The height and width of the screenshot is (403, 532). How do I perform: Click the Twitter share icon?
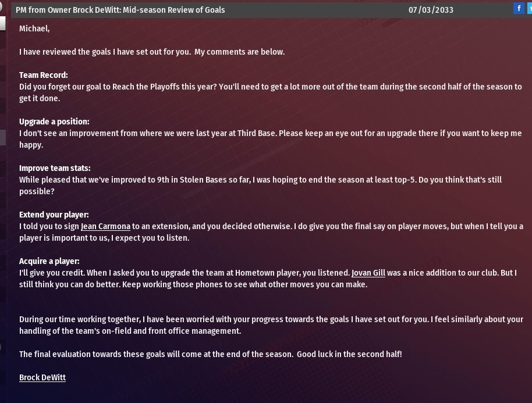[530, 8]
